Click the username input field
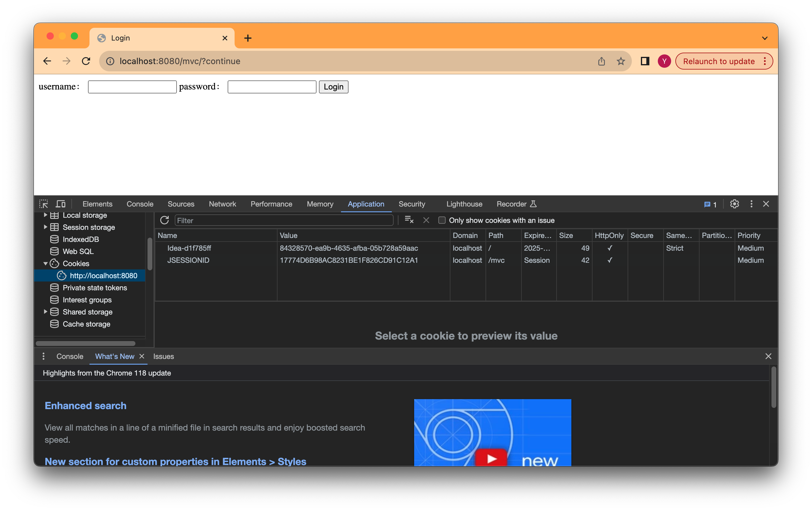The width and height of the screenshot is (812, 511). (132, 87)
